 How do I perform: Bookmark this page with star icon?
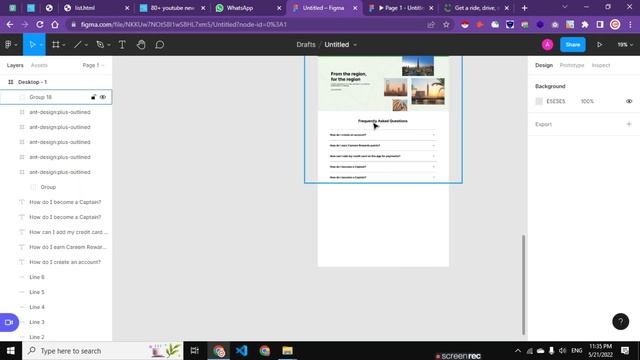pos(446,24)
